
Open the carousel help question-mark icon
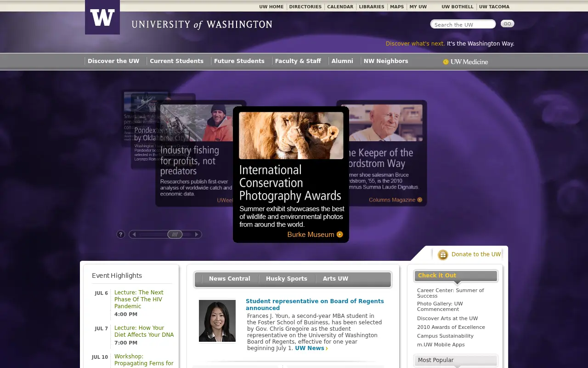[121, 234]
